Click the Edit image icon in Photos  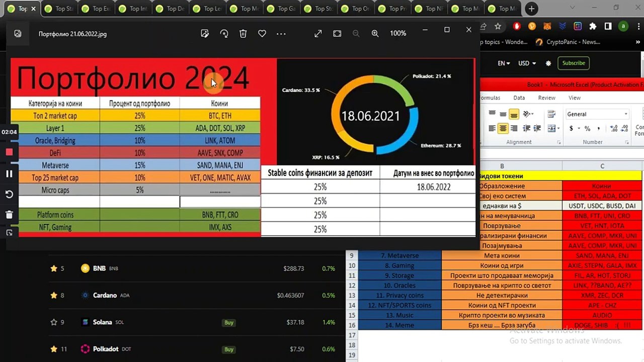point(205,34)
